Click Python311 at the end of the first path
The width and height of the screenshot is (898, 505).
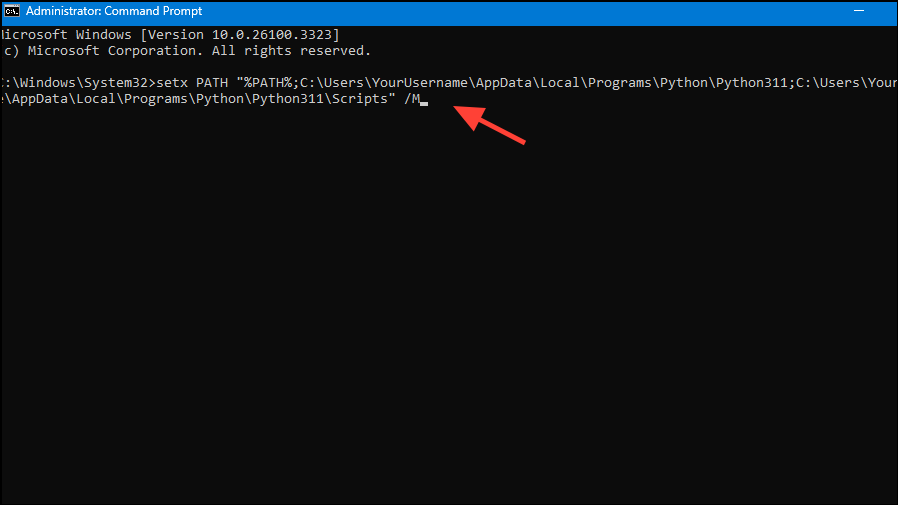[750, 82]
